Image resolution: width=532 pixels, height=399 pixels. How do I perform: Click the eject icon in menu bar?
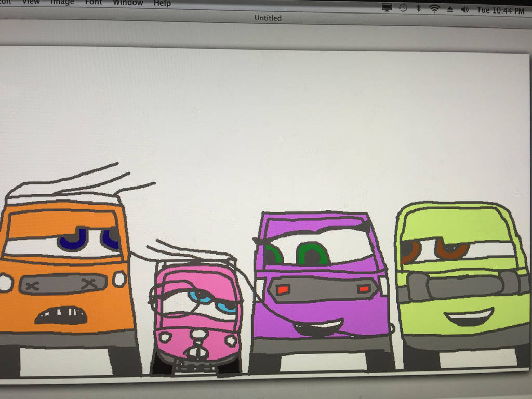[x=450, y=9]
